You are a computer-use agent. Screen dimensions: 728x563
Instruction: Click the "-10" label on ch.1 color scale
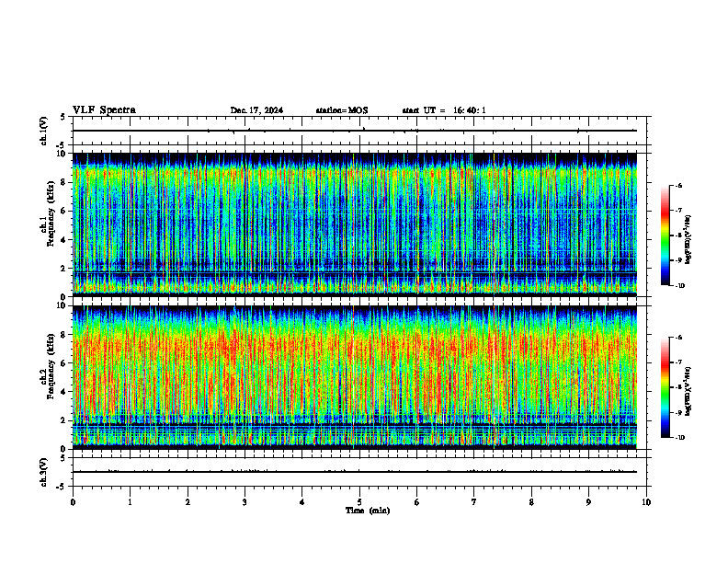[x=679, y=286]
